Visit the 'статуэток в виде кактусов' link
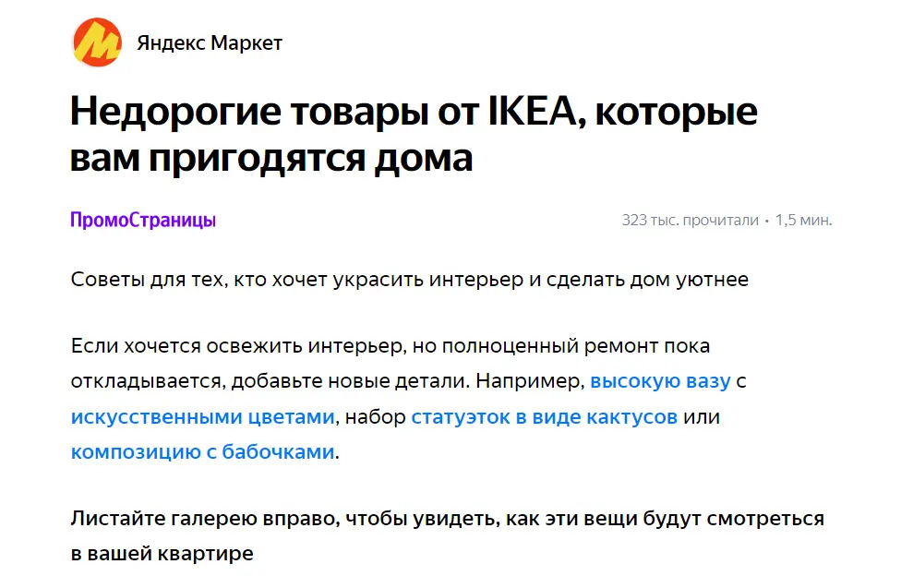Image resolution: width=901 pixels, height=588 pixels. pos(545,417)
